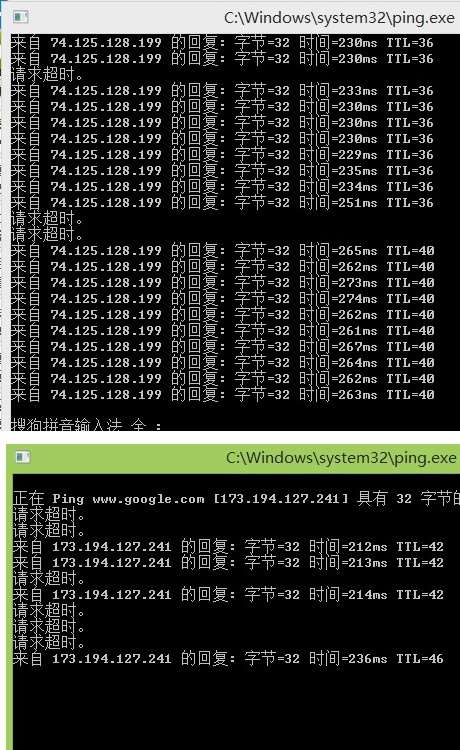
Task: Click the 74.125.128.199 reply with 时间=267ms
Action: pyautogui.click(x=222, y=347)
